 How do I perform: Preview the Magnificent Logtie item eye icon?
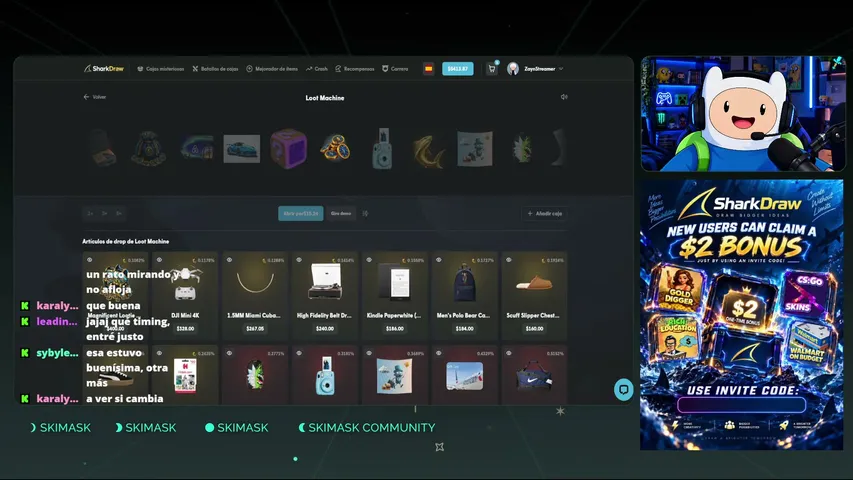pyautogui.click(x=90, y=260)
